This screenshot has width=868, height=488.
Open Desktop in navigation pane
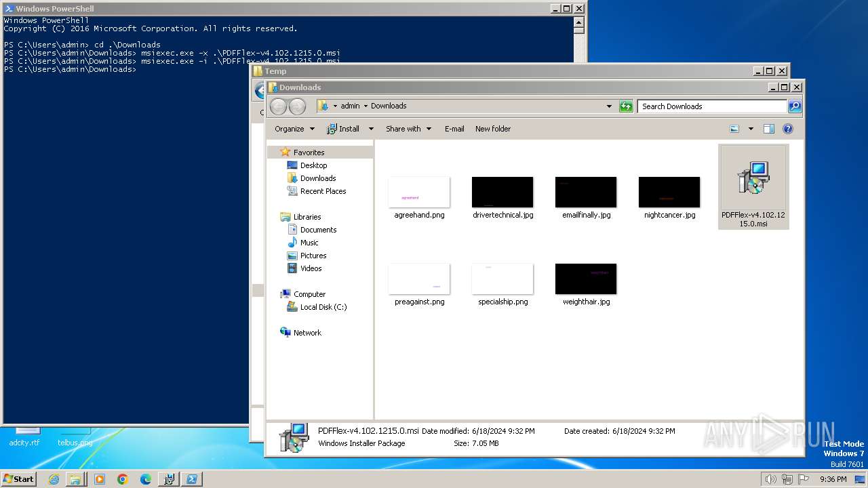313,165
